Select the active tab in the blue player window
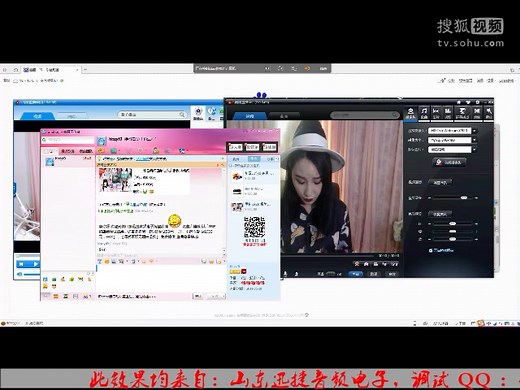520x390 pixels. click(37, 116)
